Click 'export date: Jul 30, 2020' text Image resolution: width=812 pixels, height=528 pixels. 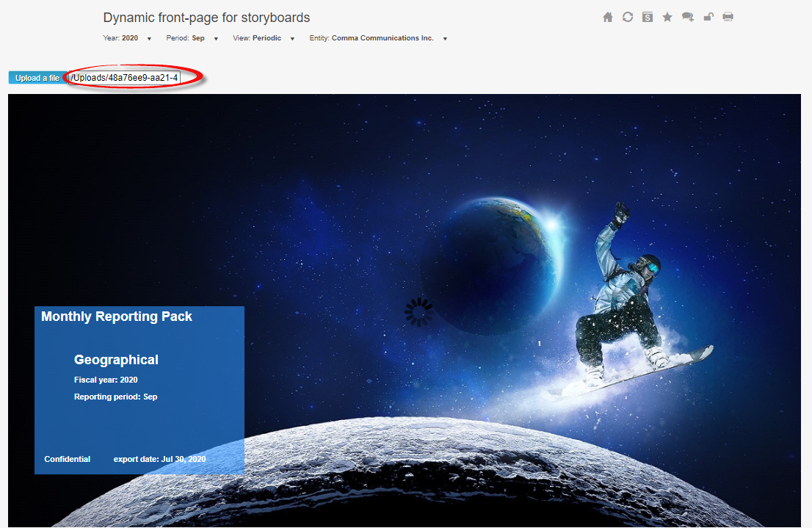click(159, 459)
